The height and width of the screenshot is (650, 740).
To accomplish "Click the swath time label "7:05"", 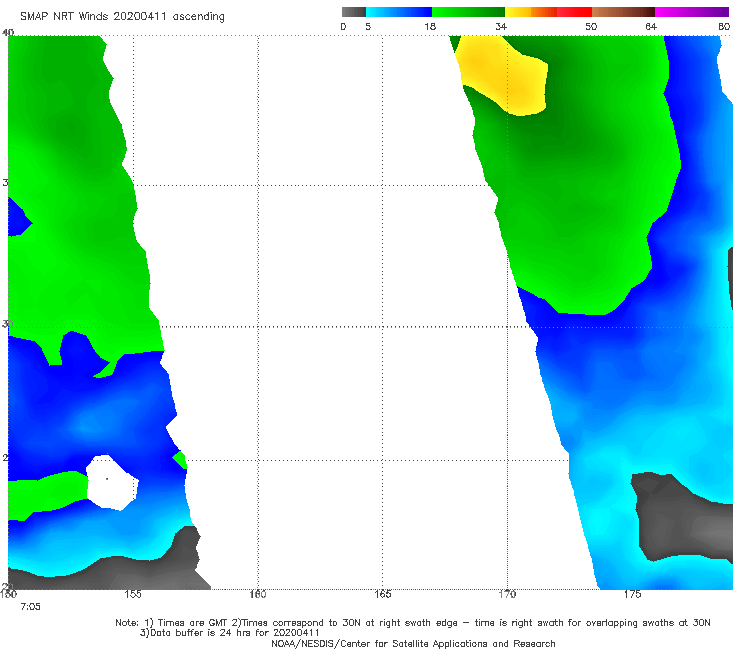I will [x=30, y=607].
